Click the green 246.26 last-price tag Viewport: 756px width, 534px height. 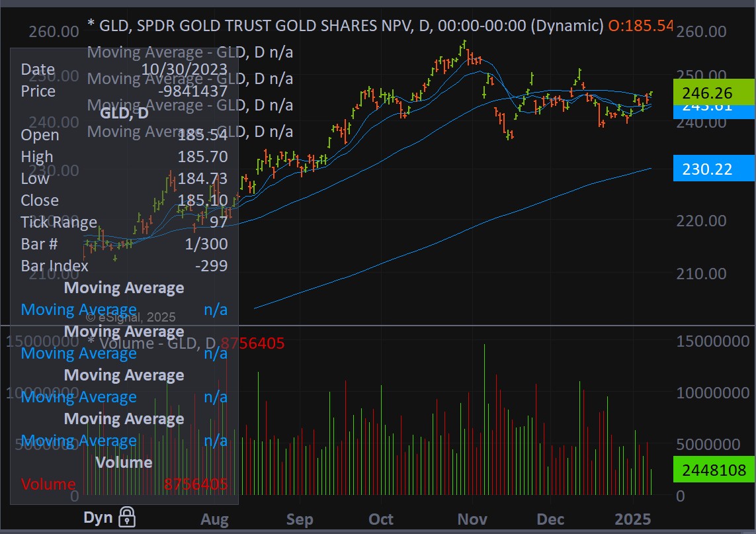(714, 92)
